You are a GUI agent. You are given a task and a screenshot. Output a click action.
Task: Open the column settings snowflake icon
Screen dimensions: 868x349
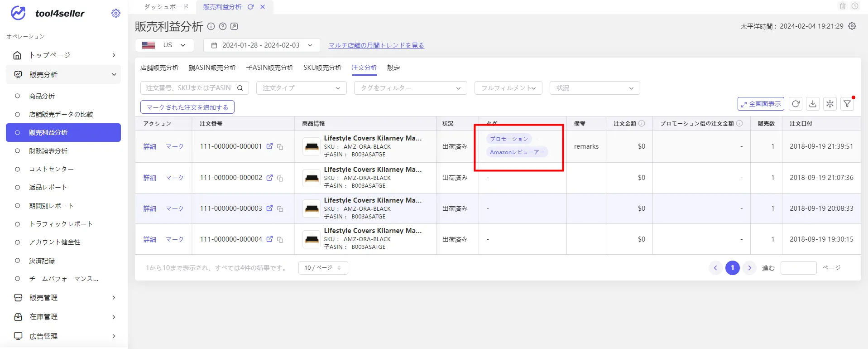coord(830,104)
